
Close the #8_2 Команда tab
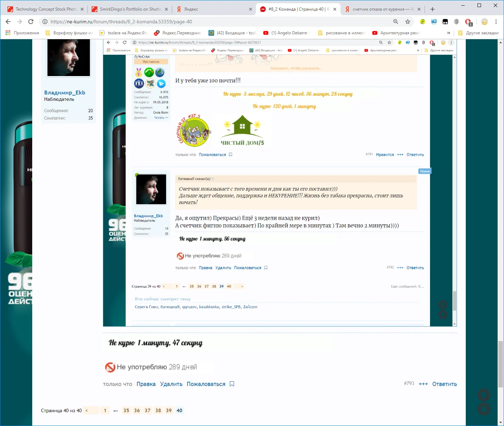pos(335,9)
